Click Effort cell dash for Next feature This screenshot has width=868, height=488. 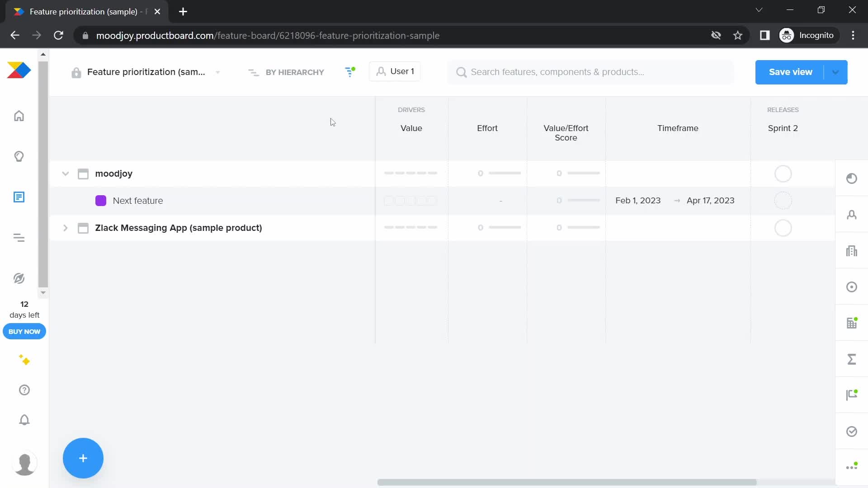pos(501,201)
